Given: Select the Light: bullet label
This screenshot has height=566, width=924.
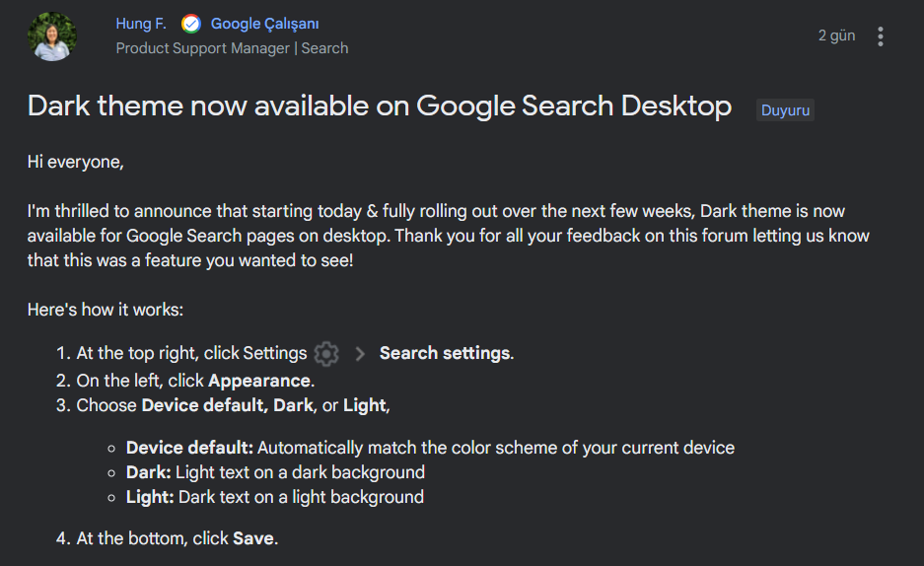Looking at the screenshot, I should pos(150,497).
